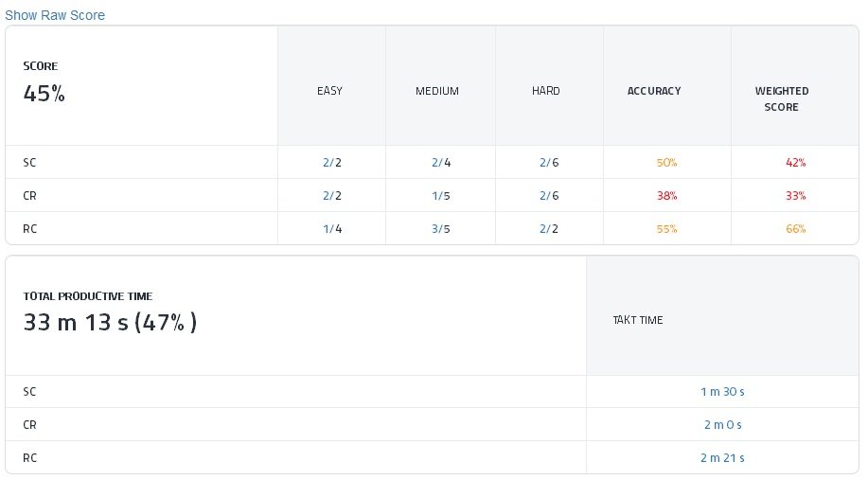Image resolution: width=868 pixels, height=480 pixels.
Task: Open SC hard score 2/6
Action: (549, 162)
